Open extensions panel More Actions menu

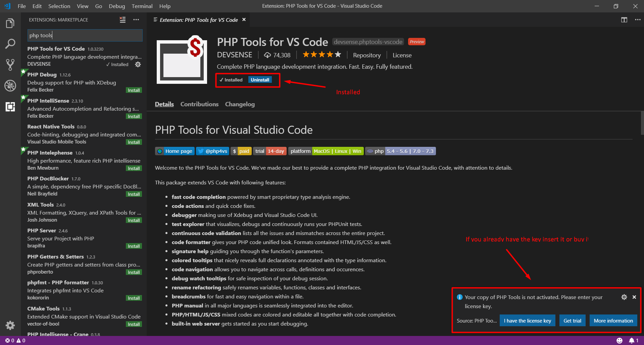click(x=136, y=20)
